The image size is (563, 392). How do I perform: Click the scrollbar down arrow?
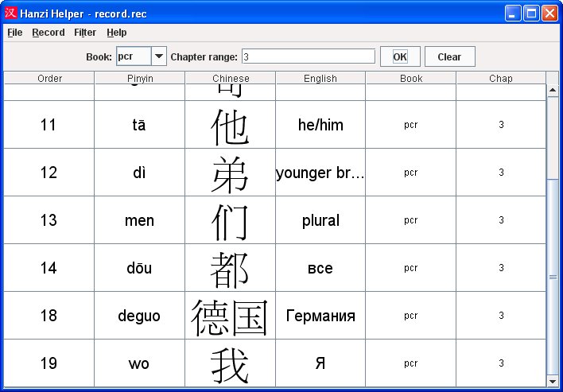tap(553, 381)
